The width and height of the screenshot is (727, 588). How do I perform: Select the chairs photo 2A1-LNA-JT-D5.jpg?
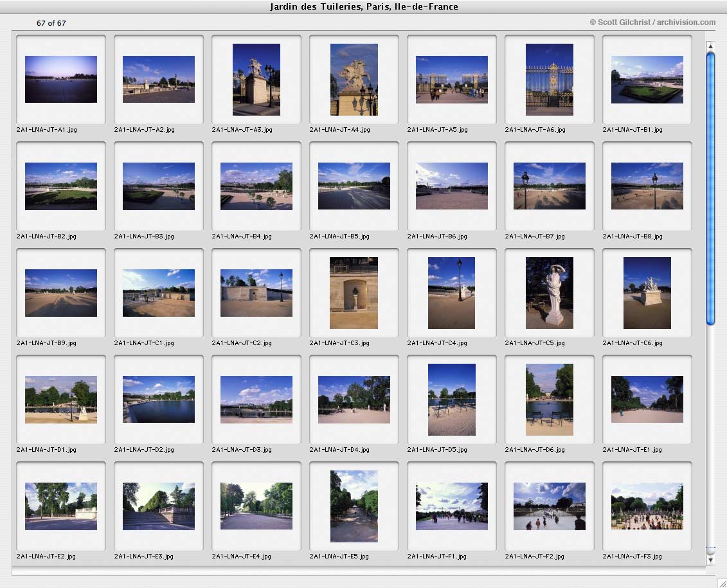click(x=452, y=400)
